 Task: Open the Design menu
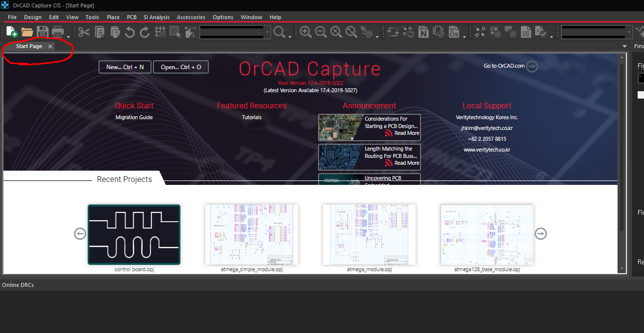click(33, 17)
